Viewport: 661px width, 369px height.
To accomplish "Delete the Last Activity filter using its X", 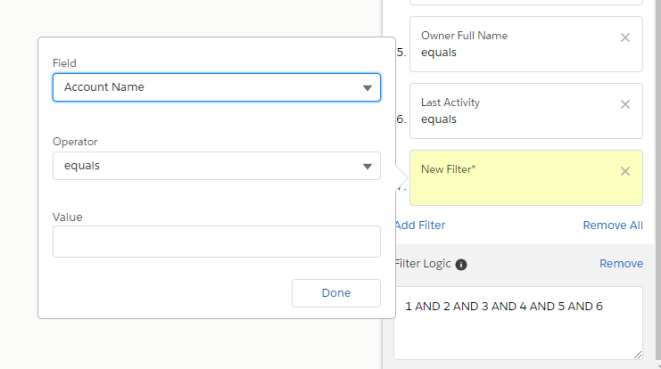I will tap(625, 104).
